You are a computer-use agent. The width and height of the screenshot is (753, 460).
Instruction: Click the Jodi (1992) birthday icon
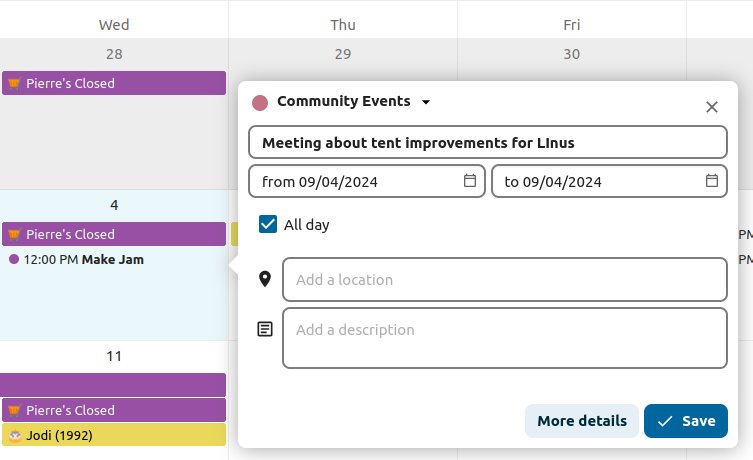[x=15, y=435]
